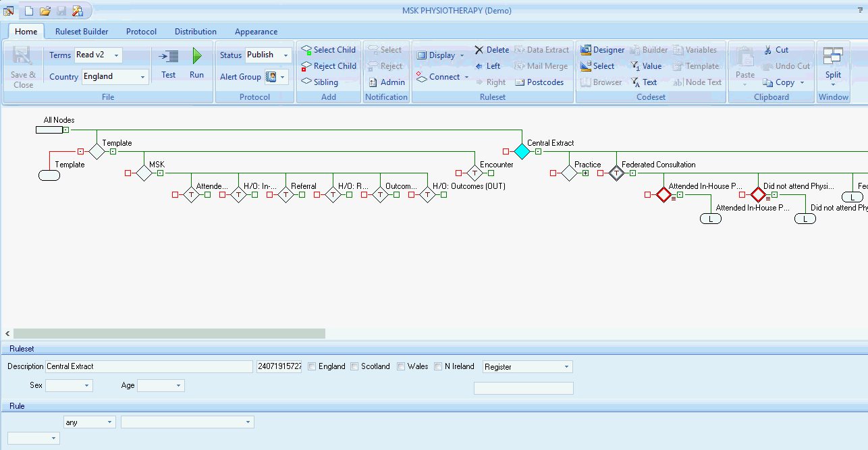Viewport: 868px width, 450px height.
Task: Click the Select Child icon
Action: click(x=306, y=50)
